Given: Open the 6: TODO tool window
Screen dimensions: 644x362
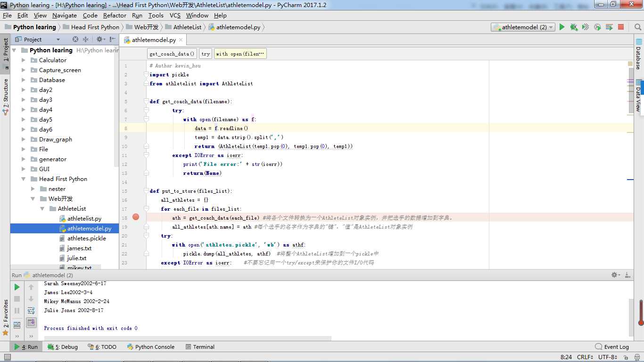Looking at the screenshot, I should click(102, 347).
